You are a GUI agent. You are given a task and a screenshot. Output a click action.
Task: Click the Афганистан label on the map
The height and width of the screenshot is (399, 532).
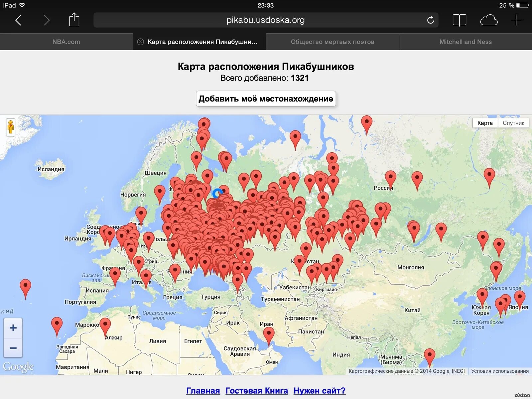pyautogui.click(x=301, y=318)
